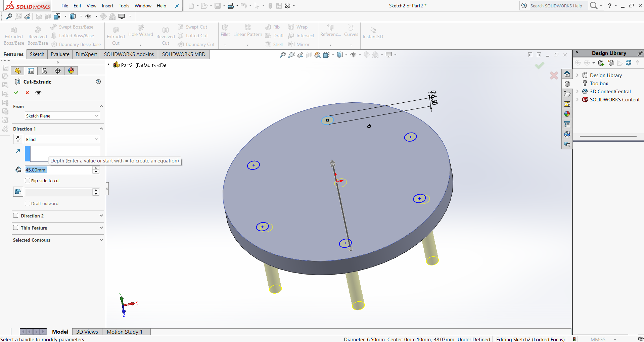Open the View menu
The image size is (644, 342).
coord(91,6)
